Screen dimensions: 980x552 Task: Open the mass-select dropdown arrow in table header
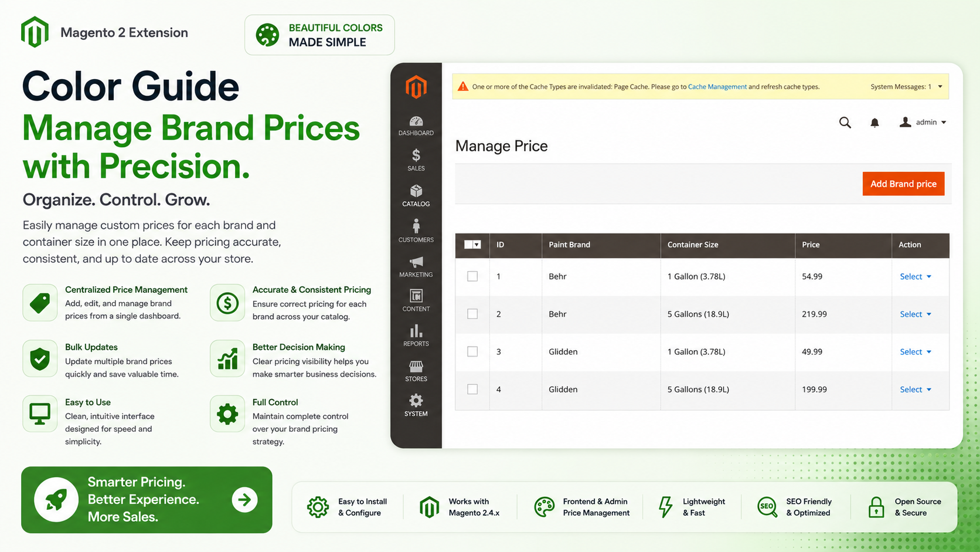click(477, 245)
